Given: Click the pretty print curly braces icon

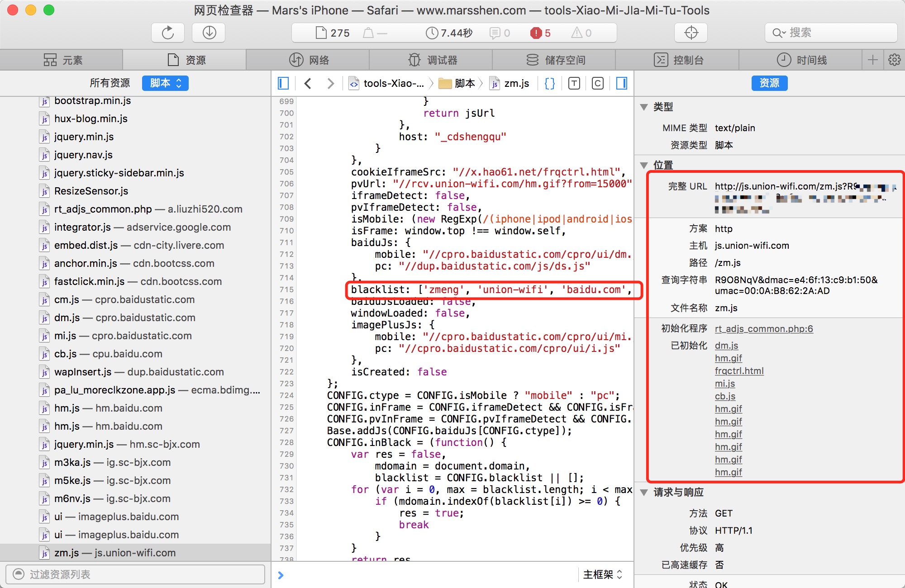Looking at the screenshot, I should tap(550, 83).
